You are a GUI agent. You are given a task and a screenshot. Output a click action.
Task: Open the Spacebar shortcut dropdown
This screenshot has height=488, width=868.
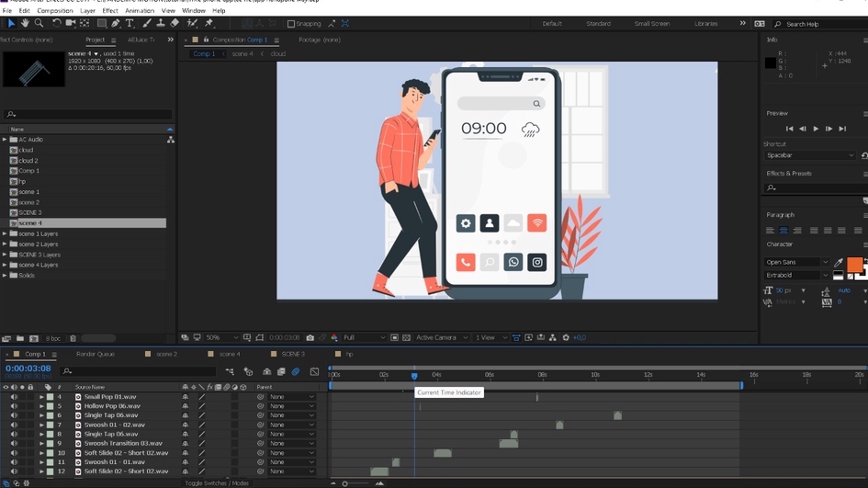point(810,155)
